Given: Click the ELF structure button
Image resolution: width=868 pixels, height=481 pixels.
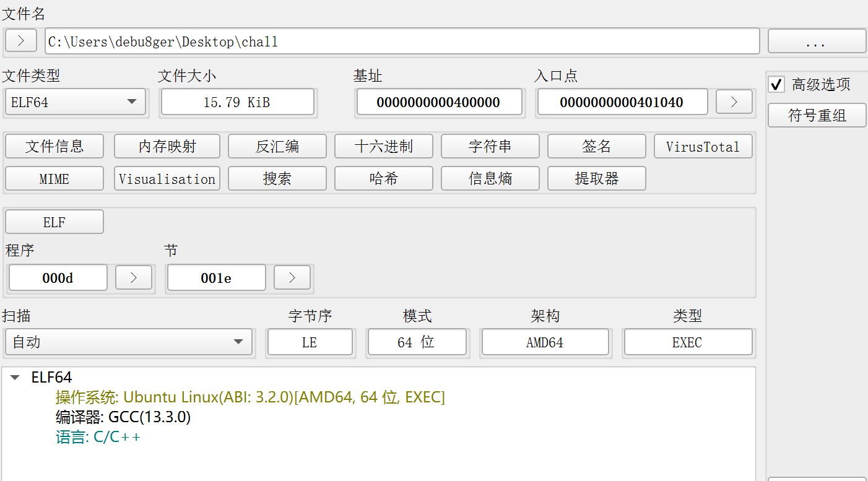Looking at the screenshot, I should [54, 222].
